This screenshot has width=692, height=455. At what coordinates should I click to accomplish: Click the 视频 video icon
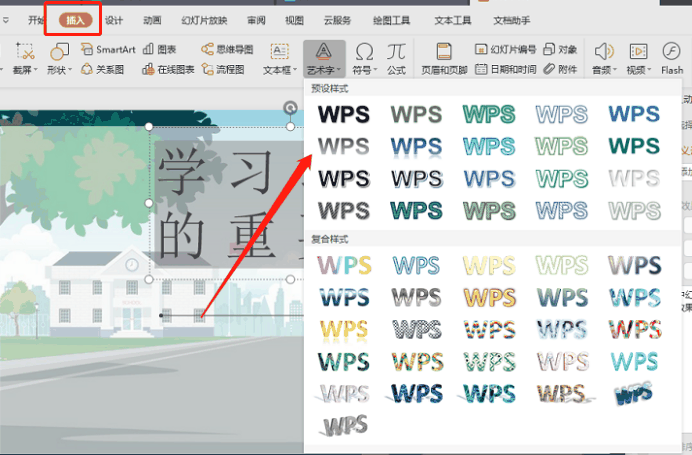tap(638, 52)
